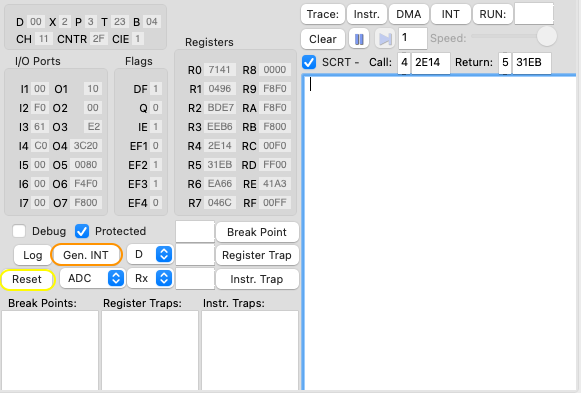This screenshot has height=393, width=581.
Task: Click the RC value 00F0
Action: click(x=275, y=146)
